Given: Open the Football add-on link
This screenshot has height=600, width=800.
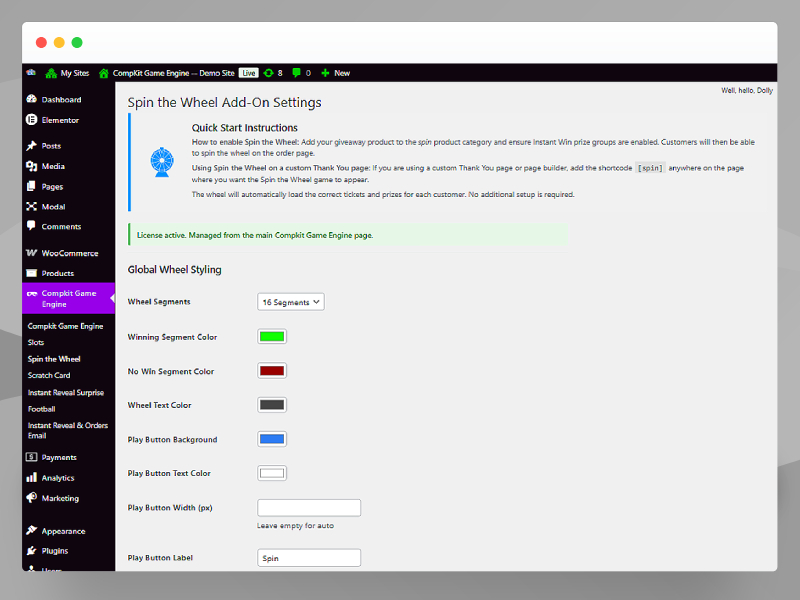Looking at the screenshot, I should point(41,409).
